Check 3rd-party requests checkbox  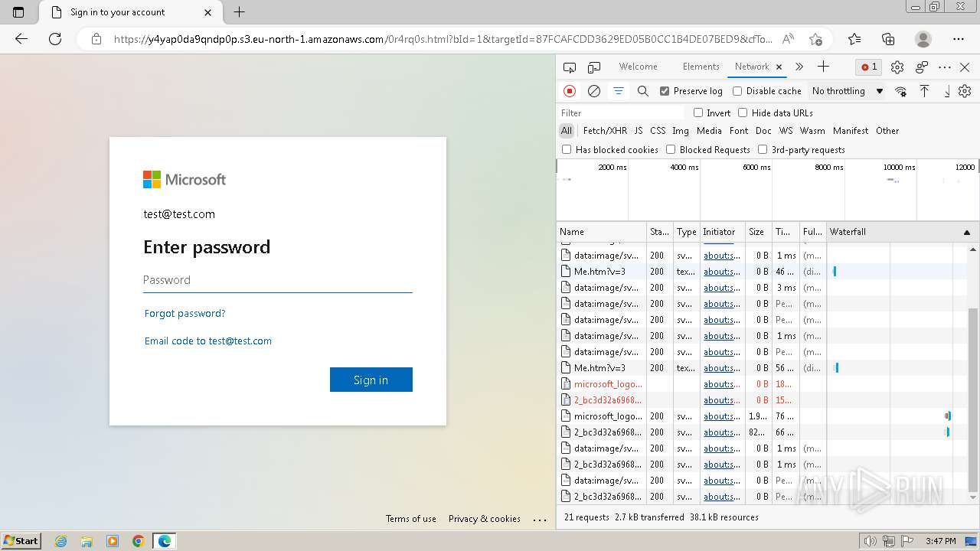pyautogui.click(x=763, y=149)
